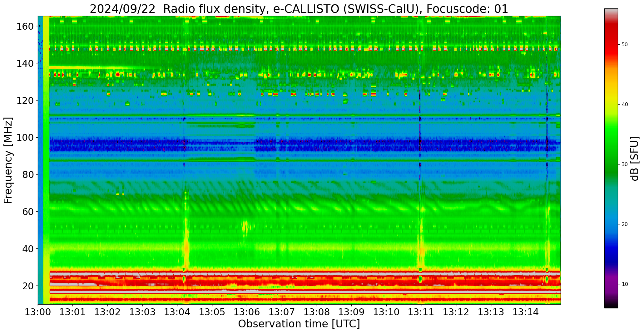Click the 13:06 time tick label
Viewport: 644px width, 333px height.
pos(247,312)
